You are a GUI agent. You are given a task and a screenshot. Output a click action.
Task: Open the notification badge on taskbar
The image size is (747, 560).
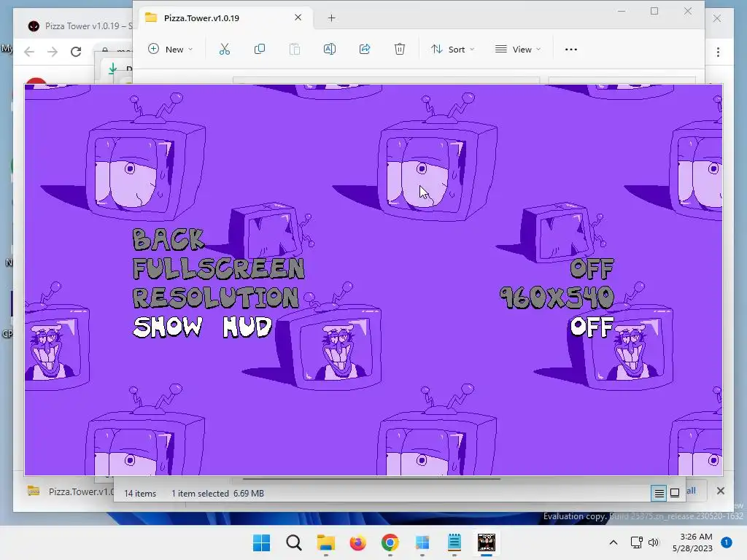727,542
